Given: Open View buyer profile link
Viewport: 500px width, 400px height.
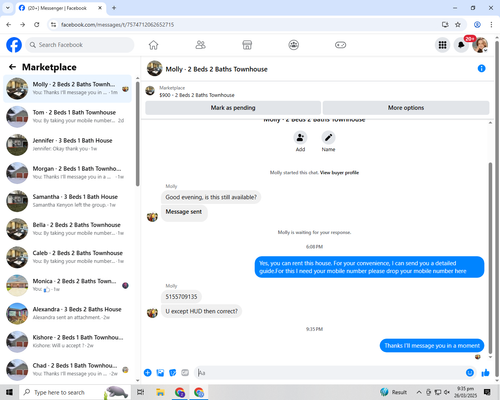Looking at the screenshot, I should pos(339,173).
